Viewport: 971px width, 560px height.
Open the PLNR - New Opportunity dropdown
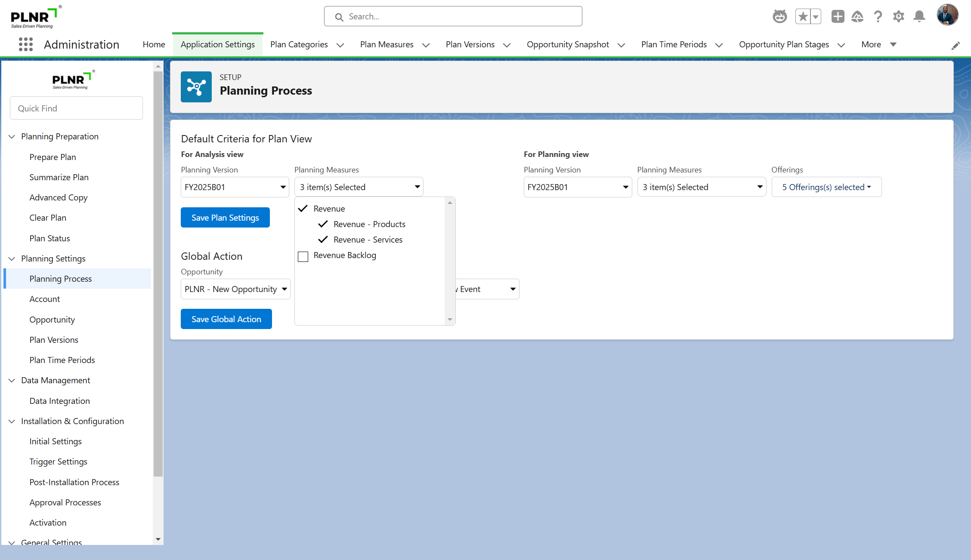pos(235,289)
